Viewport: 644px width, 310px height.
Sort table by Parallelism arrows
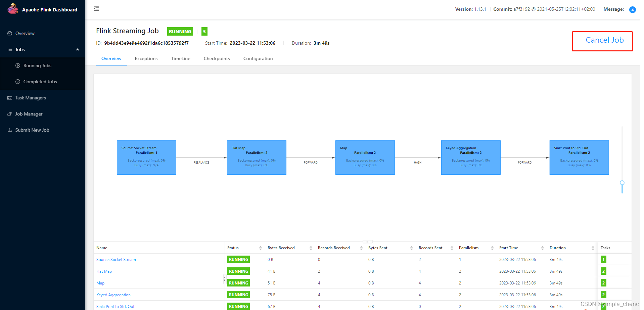[x=492, y=248]
